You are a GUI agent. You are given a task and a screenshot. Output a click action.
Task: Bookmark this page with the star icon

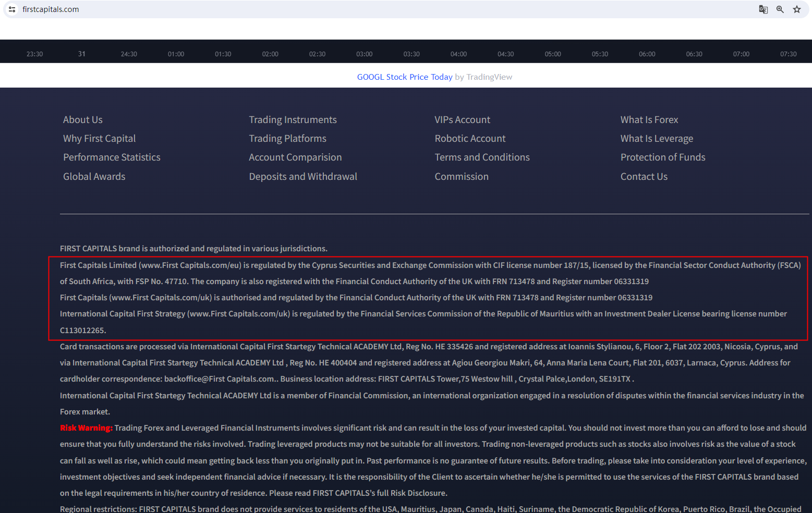pos(797,9)
